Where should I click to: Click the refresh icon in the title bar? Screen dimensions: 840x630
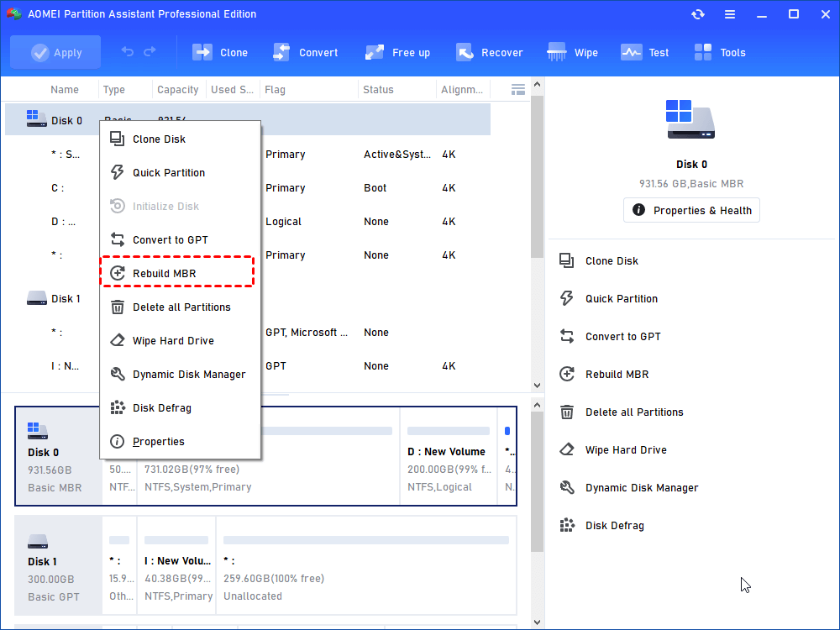[x=697, y=14]
